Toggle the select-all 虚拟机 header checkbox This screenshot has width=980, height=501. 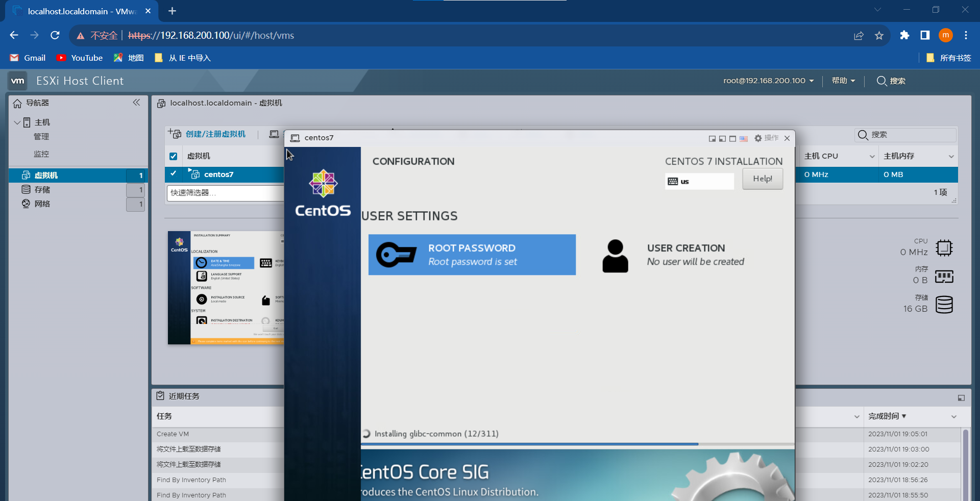coord(174,156)
